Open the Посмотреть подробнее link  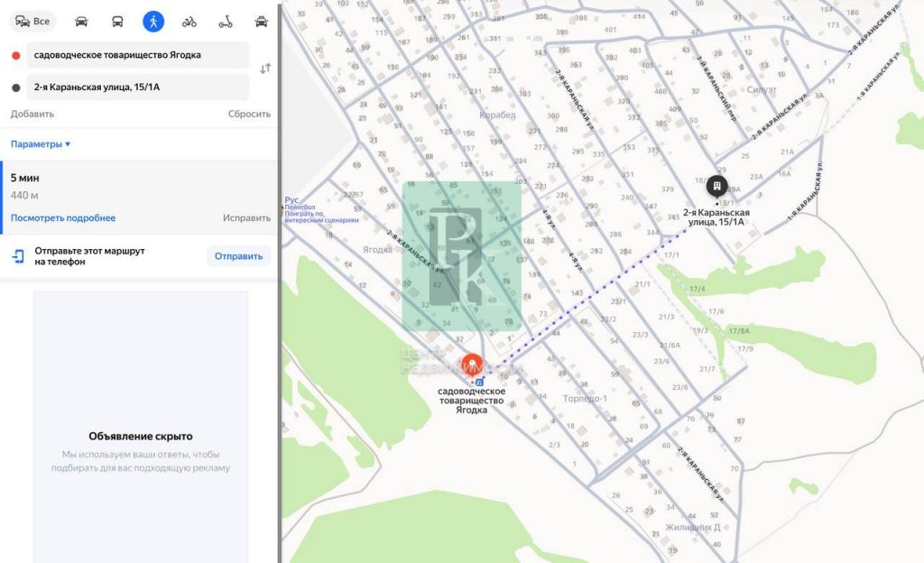(x=63, y=217)
